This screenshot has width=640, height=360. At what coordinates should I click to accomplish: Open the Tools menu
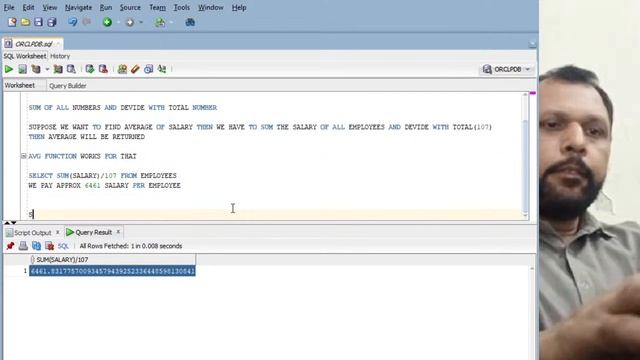(x=182, y=7)
